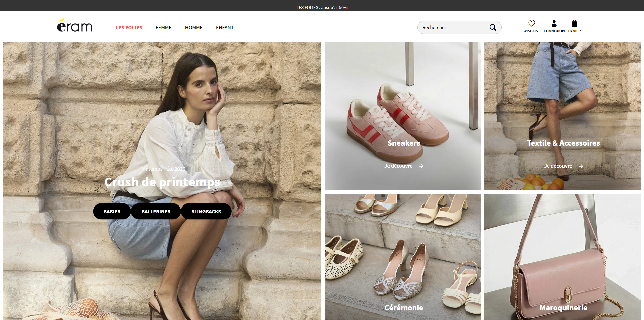
Task: Click the Printemps - Été 2026 text
Action: (162, 169)
